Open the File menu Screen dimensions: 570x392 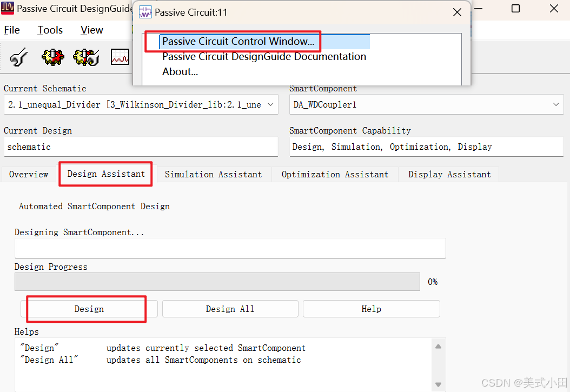tap(12, 30)
